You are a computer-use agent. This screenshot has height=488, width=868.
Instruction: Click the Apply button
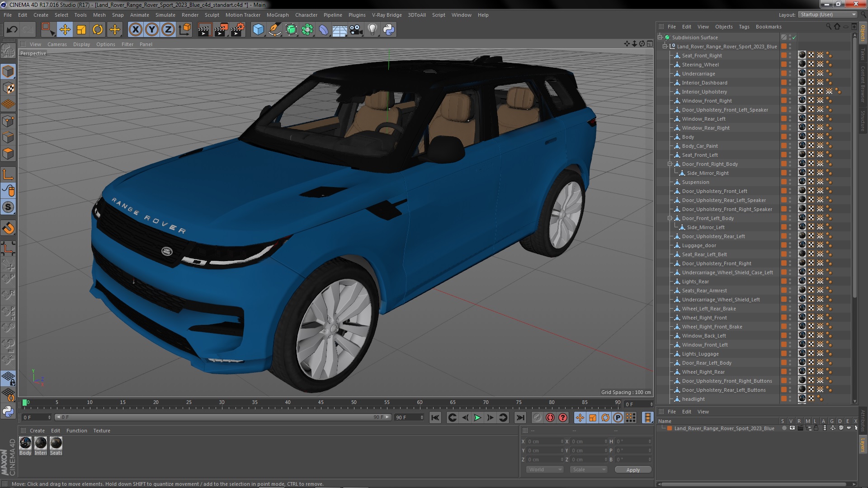coord(633,470)
